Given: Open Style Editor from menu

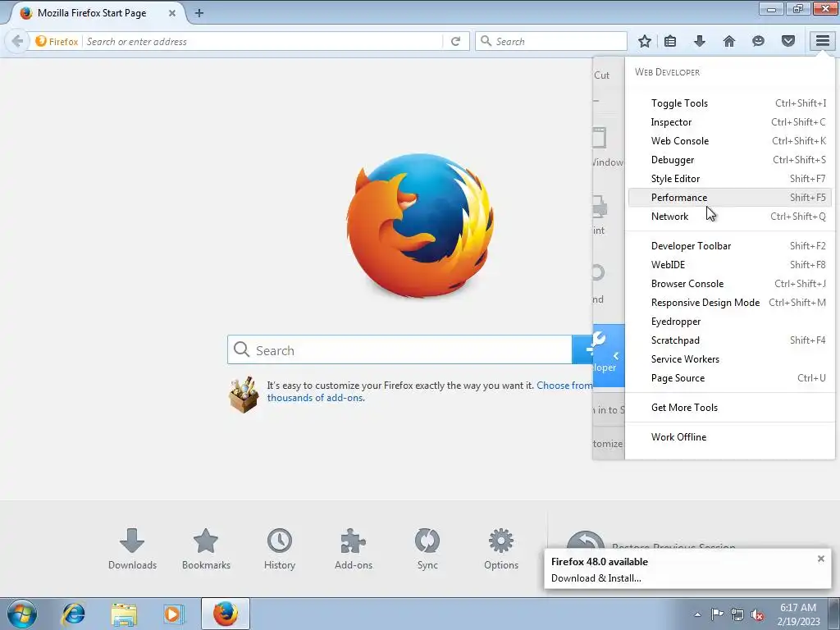Looking at the screenshot, I should (729, 178).
